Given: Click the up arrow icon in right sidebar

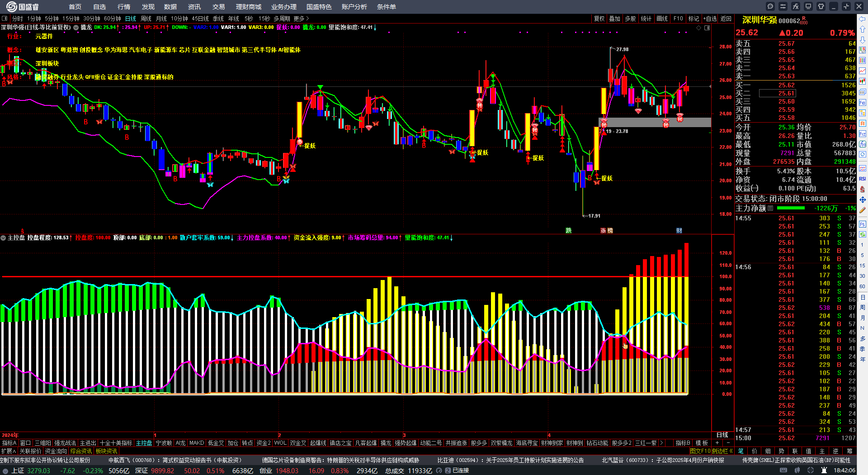Looking at the screenshot, I should [863, 29].
